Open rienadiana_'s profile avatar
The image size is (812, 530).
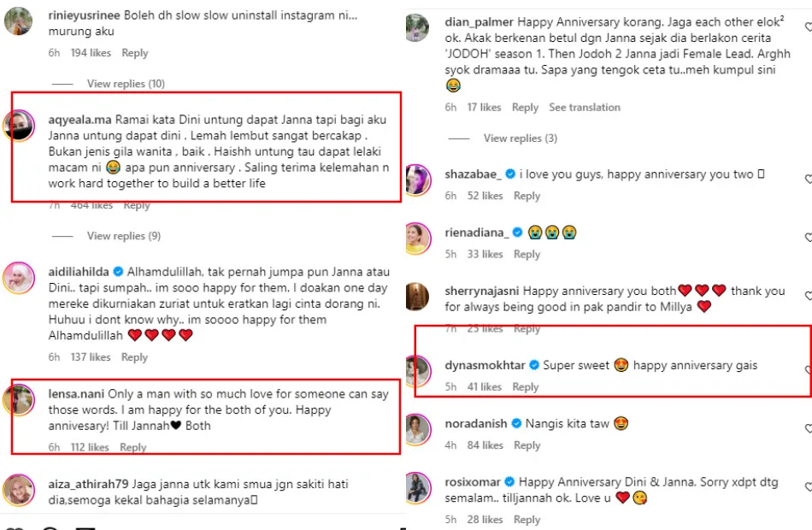pyautogui.click(x=416, y=238)
